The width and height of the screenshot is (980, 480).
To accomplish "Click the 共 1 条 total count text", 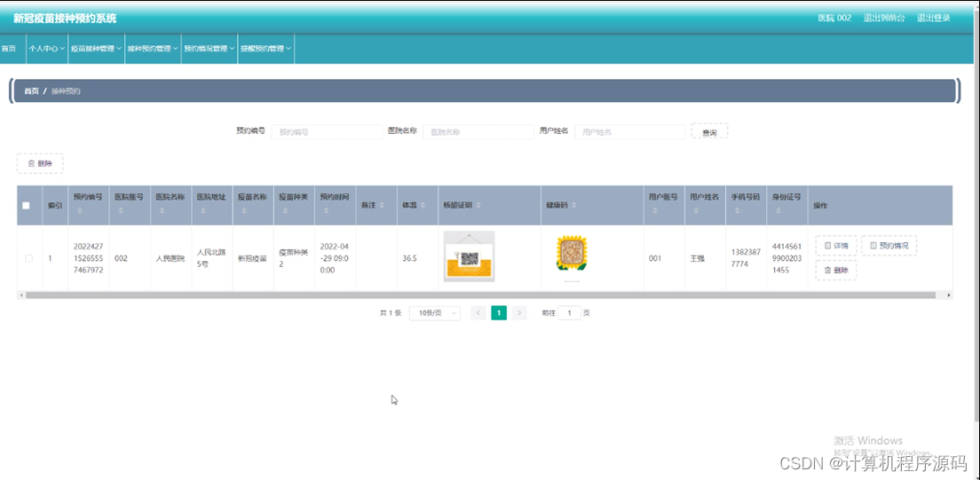I will 391,313.
